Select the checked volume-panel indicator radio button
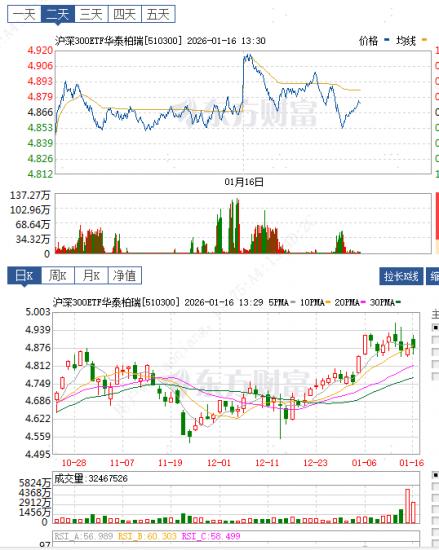 pyautogui.click(x=435, y=475)
